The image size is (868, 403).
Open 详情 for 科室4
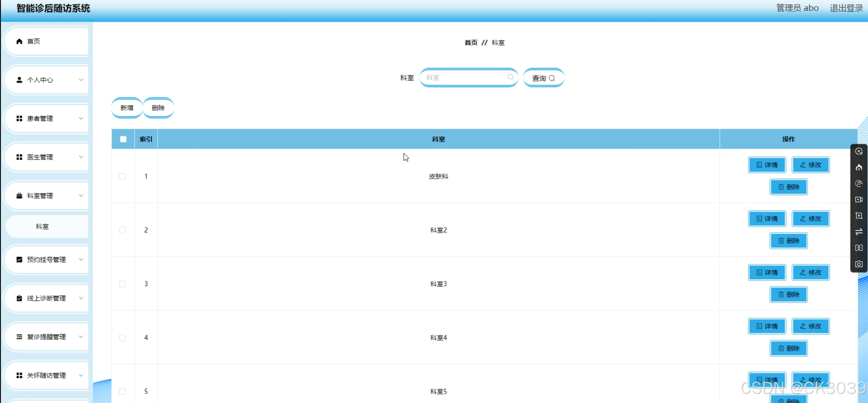coord(767,326)
